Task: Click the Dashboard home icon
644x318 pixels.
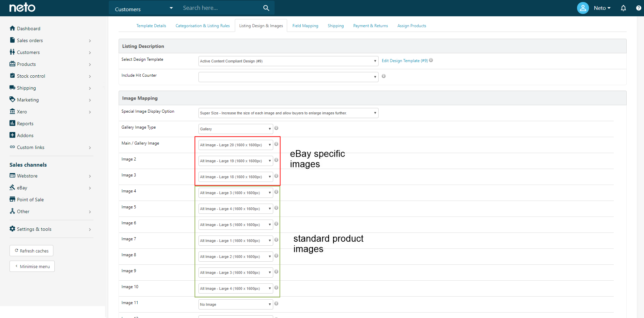Action: click(x=13, y=28)
